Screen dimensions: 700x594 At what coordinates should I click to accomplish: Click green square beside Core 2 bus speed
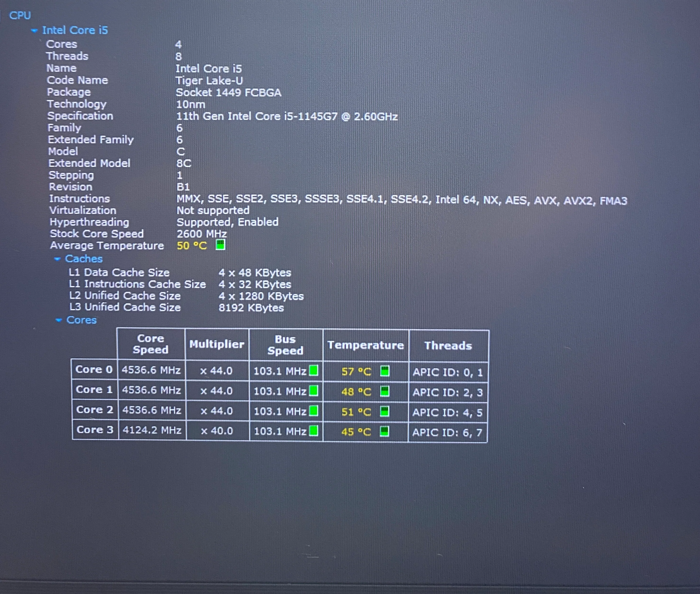(314, 411)
